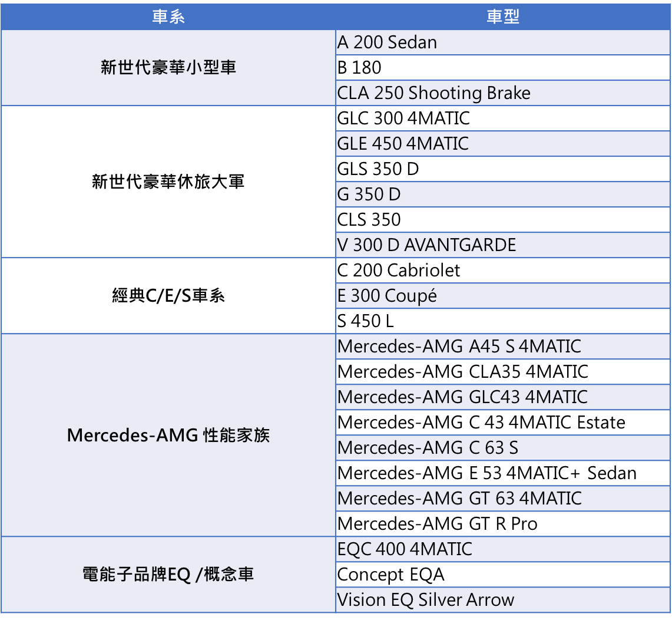Select the 新世代豪華休旅大軍 category cell
Viewport: 672px width, 620px height.
[168, 182]
